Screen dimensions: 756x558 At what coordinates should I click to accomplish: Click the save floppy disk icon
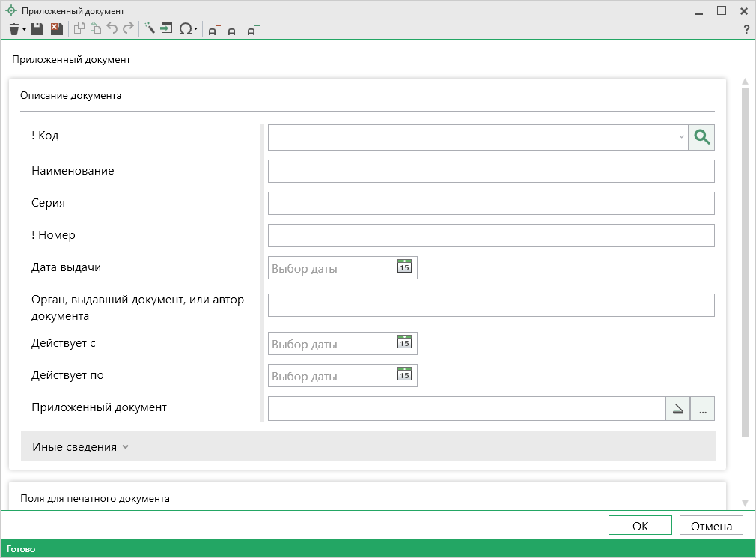(x=37, y=29)
